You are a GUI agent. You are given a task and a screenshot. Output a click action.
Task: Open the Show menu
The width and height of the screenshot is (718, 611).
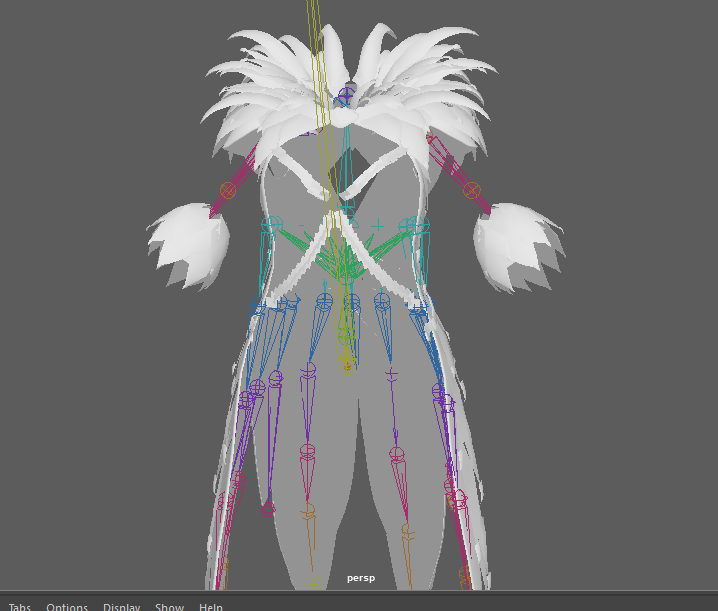point(169,606)
